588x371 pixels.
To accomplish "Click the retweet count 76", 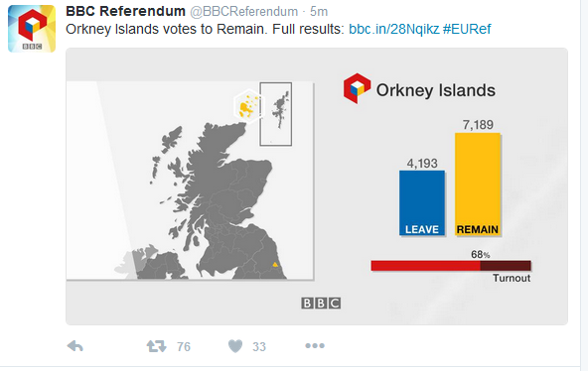I will click(184, 346).
